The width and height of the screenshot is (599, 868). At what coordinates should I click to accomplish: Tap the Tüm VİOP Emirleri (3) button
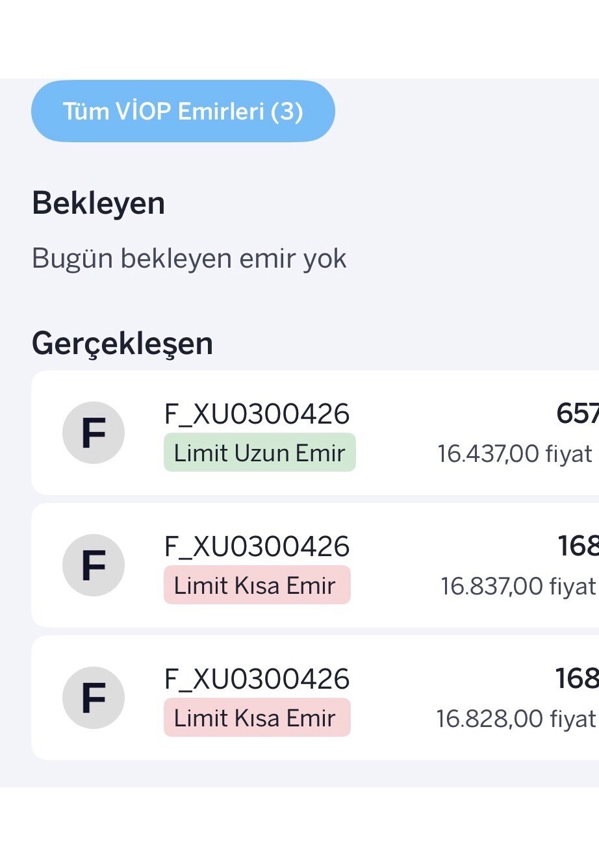pos(183,111)
